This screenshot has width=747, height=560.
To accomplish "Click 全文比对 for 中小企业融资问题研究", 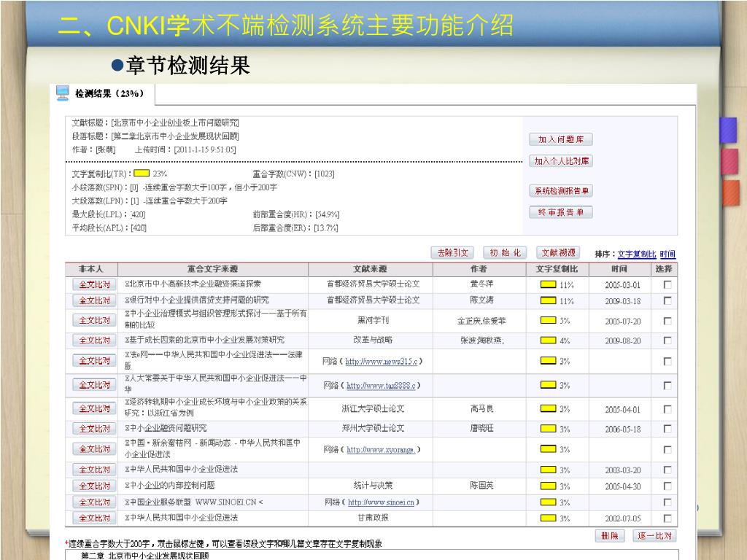I will point(94,429).
